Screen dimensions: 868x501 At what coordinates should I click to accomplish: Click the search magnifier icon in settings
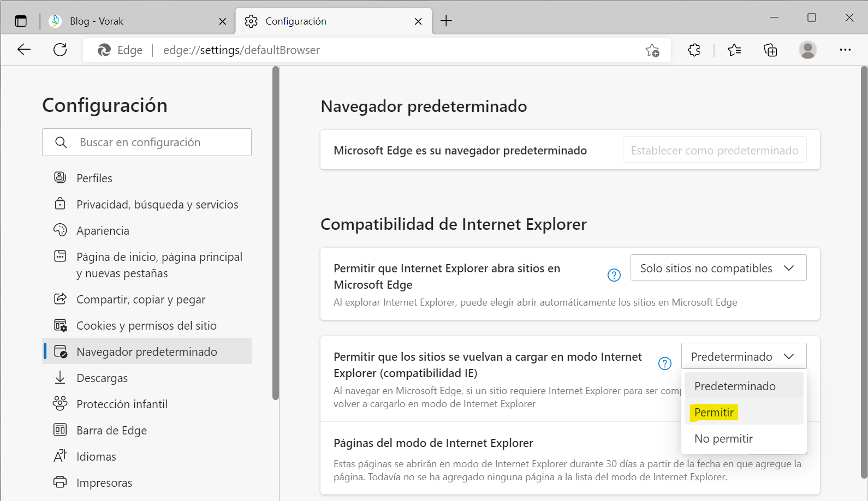(61, 142)
